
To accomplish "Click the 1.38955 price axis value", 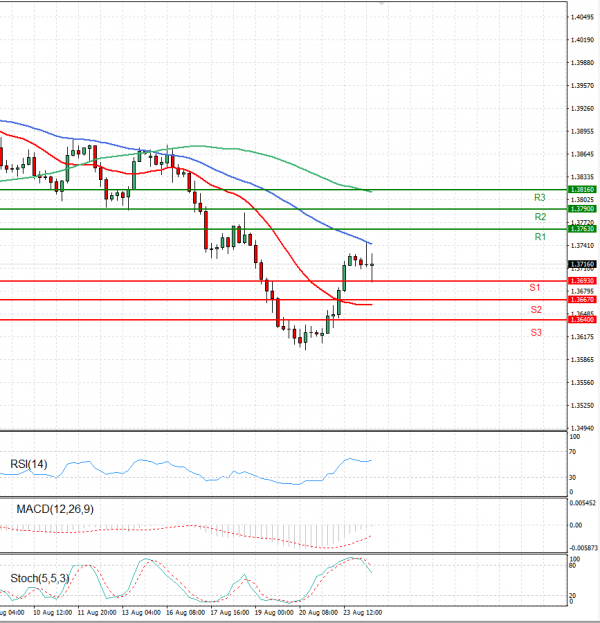I will (x=582, y=132).
